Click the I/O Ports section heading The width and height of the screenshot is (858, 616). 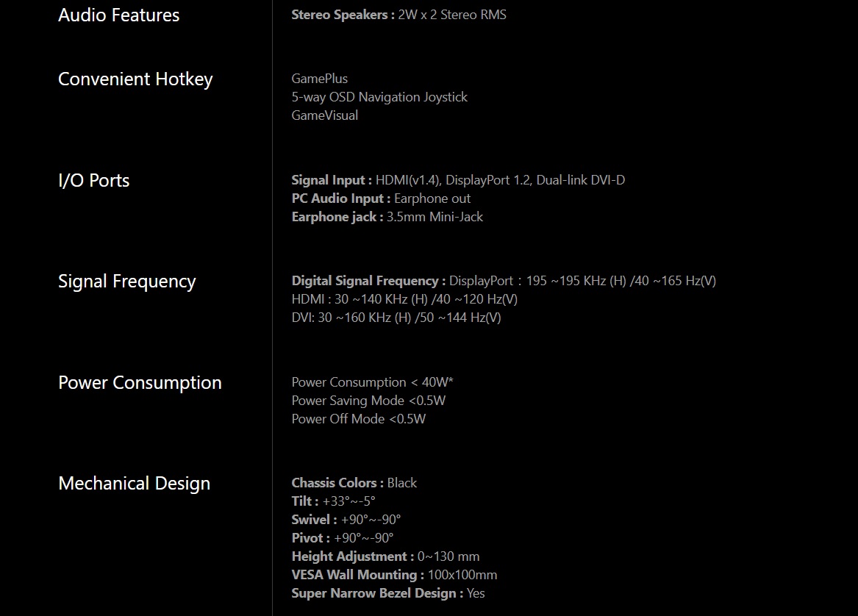point(93,181)
